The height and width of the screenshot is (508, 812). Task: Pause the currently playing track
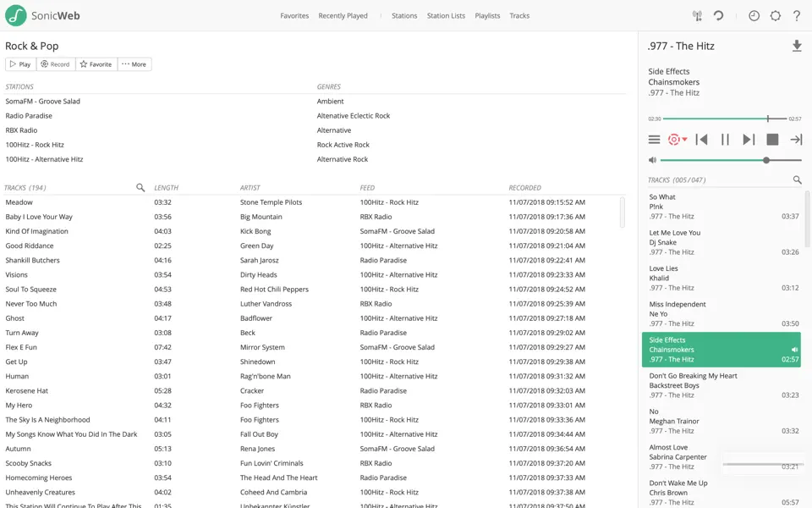[725, 140]
